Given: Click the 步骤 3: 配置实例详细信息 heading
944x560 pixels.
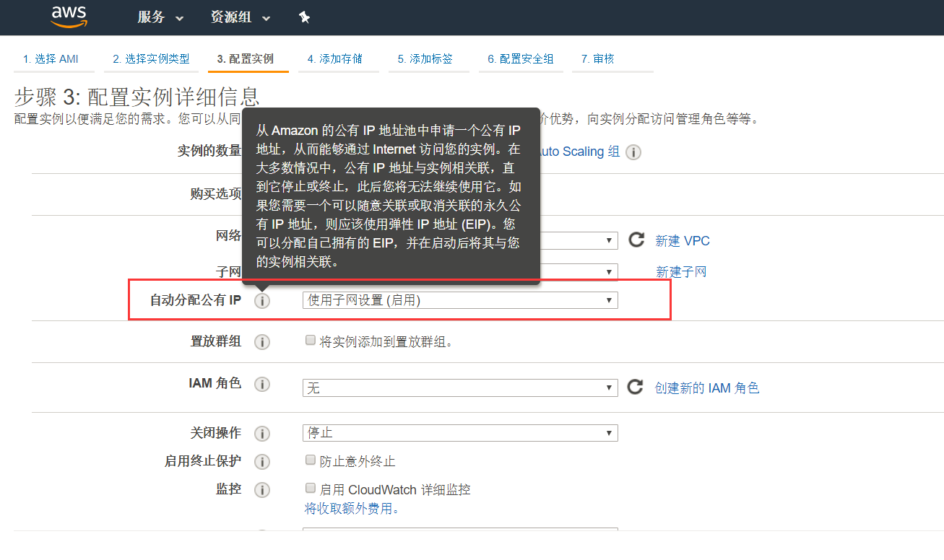Looking at the screenshot, I should coord(137,97).
